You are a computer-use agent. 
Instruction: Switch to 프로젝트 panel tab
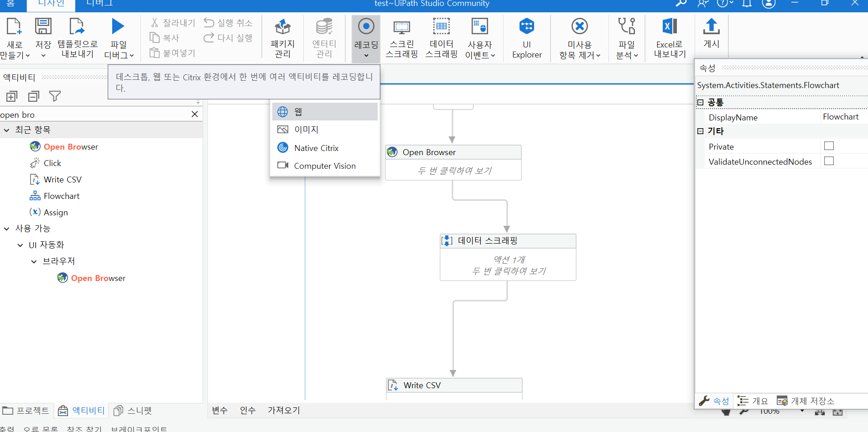(x=26, y=411)
